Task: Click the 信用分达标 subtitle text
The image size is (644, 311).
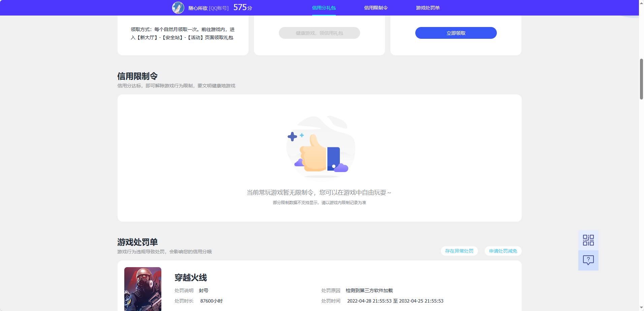Action: [176, 86]
